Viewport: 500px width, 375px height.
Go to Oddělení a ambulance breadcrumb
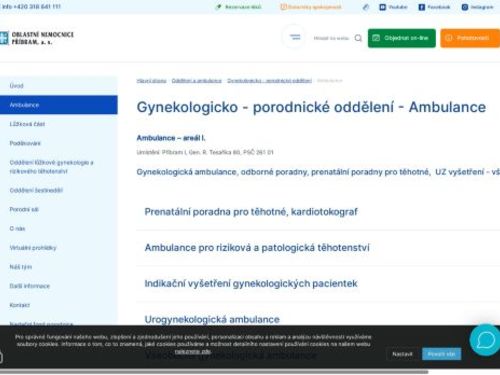[197, 81]
